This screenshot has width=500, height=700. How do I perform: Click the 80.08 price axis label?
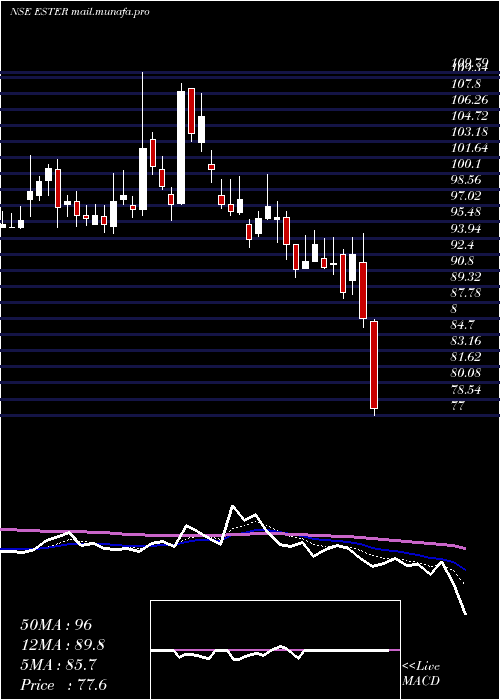pos(466,373)
